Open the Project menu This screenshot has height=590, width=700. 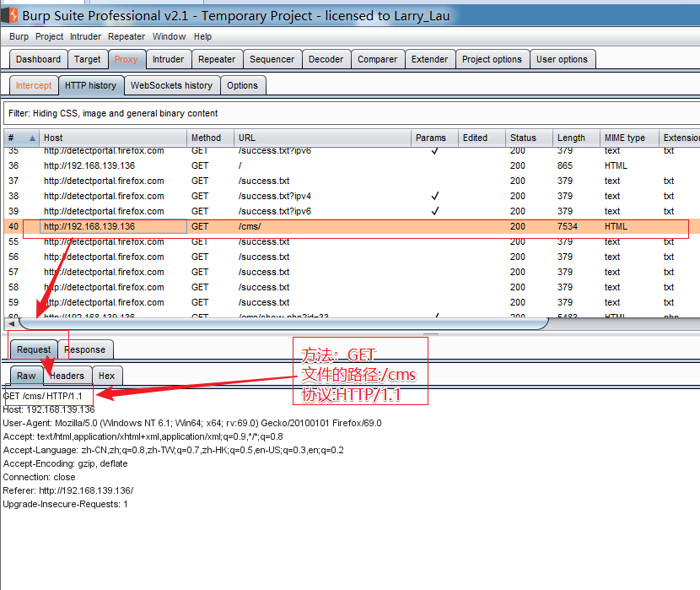49,36
